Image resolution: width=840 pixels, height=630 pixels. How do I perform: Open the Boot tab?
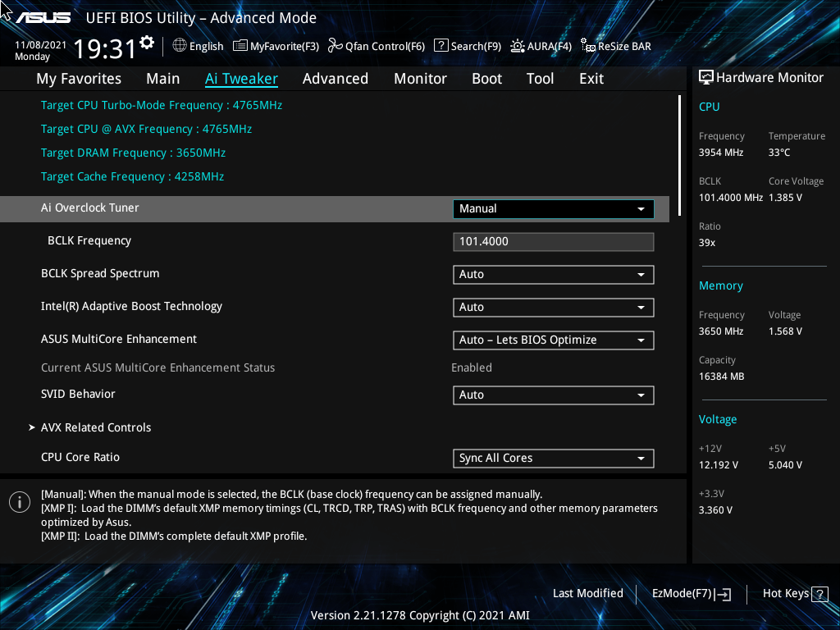point(486,79)
